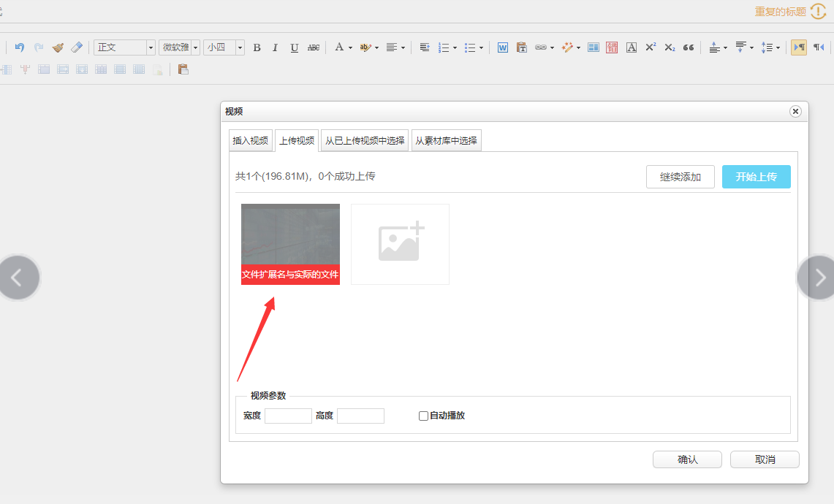Click the undo arrow icon
The width and height of the screenshot is (834, 504).
coord(20,47)
